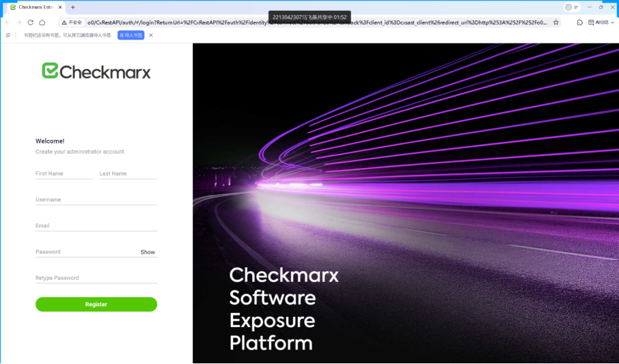619x364 pixels.
Task: Click 'Create your administrator account.' text
Action: pyautogui.click(x=81, y=152)
